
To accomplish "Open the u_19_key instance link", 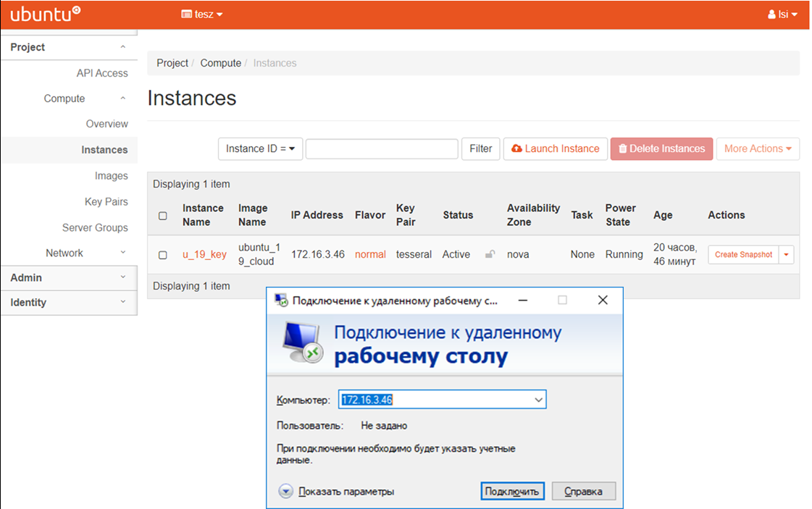I will 204,254.
